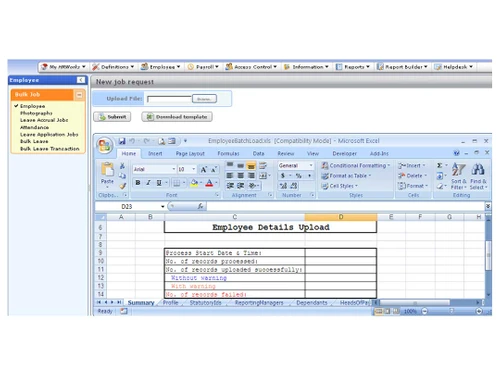Decrease the indent level
The height and width of the screenshot is (375, 500).
coord(230,186)
